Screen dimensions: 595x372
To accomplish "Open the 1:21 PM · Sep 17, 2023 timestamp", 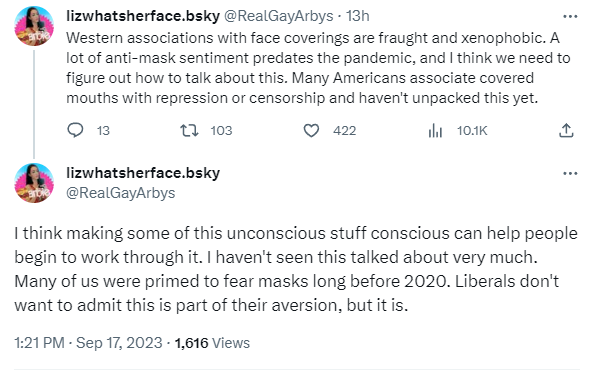I will pos(88,343).
